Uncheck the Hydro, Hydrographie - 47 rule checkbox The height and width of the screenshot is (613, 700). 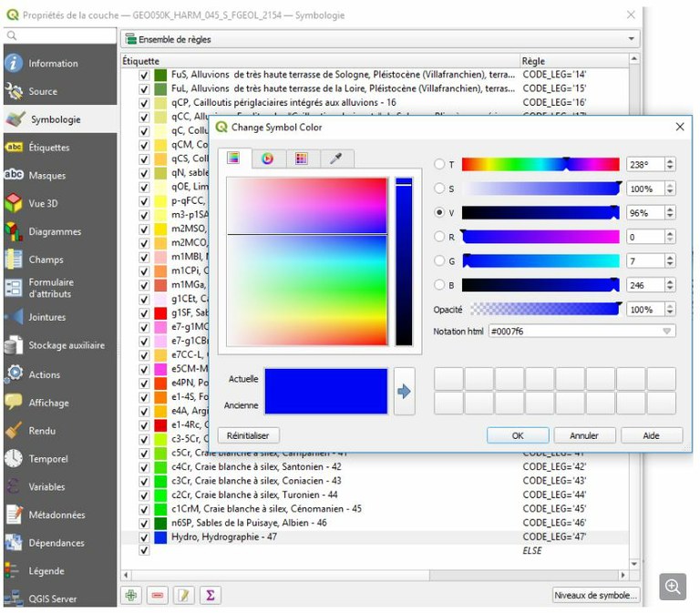144,537
